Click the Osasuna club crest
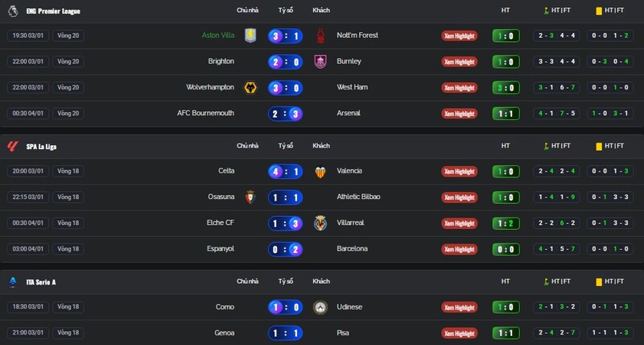The image size is (644, 345). 250,197
